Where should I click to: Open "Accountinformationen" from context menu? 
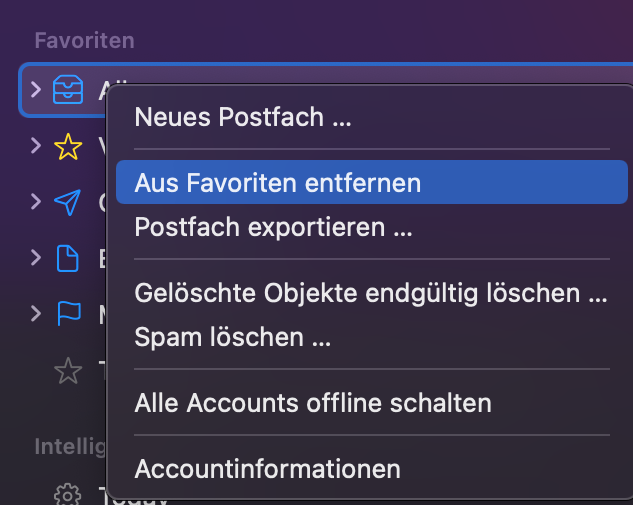(x=267, y=468)
